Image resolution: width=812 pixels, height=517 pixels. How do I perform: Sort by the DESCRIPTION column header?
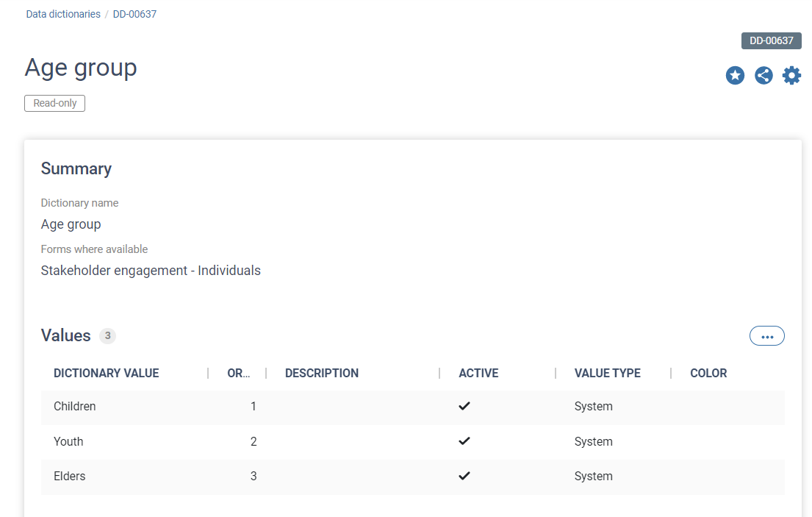(322, 373)
